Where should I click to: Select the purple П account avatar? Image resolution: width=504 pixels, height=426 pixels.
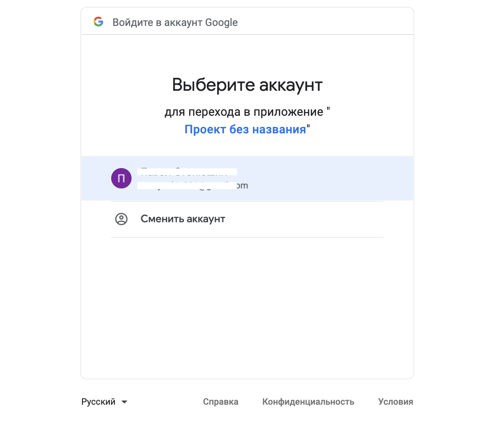coord(121,178)
